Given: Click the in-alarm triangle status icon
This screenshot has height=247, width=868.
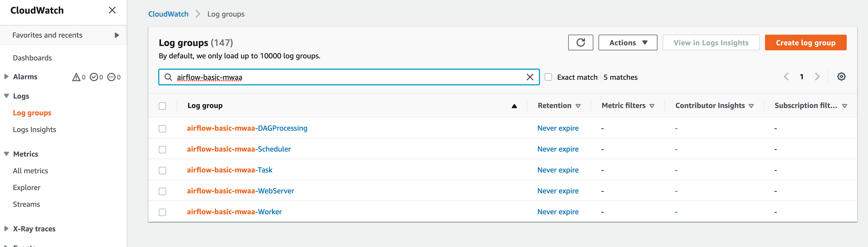Looking at the screenshot, I should coord(76,77).
